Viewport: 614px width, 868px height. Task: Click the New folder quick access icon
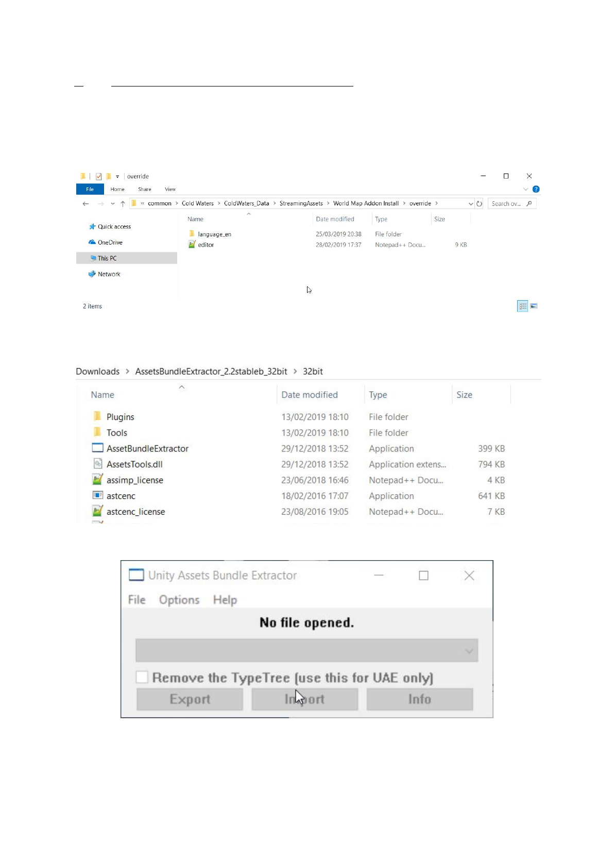108,176
